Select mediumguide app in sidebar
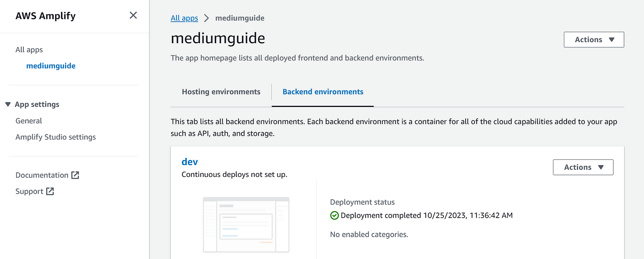The height and width of the screenshot is (259, 644). click(51, 66)
